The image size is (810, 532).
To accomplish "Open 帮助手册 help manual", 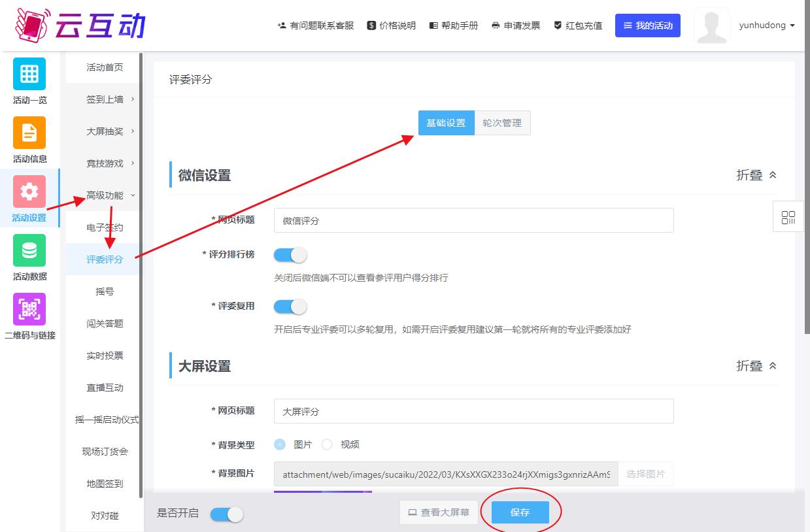I will [x=453, y=25].
